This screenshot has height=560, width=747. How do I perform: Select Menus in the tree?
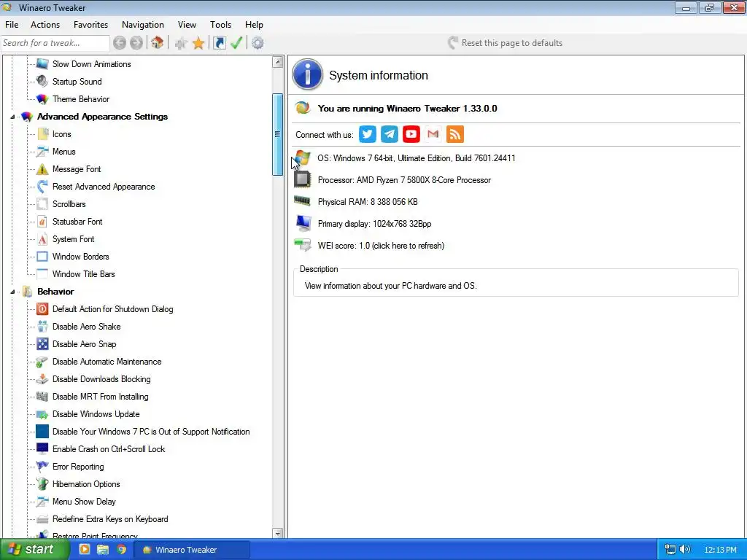point(64,152)
